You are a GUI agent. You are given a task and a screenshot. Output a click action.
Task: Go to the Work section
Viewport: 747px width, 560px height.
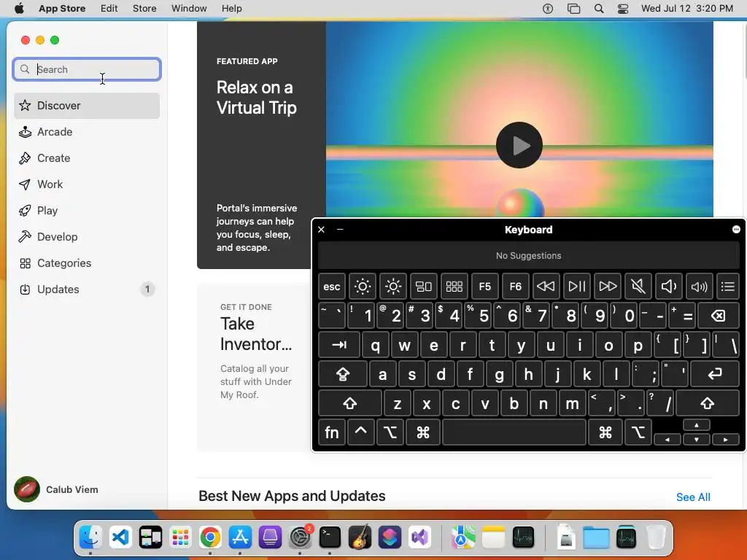(87, 184)
